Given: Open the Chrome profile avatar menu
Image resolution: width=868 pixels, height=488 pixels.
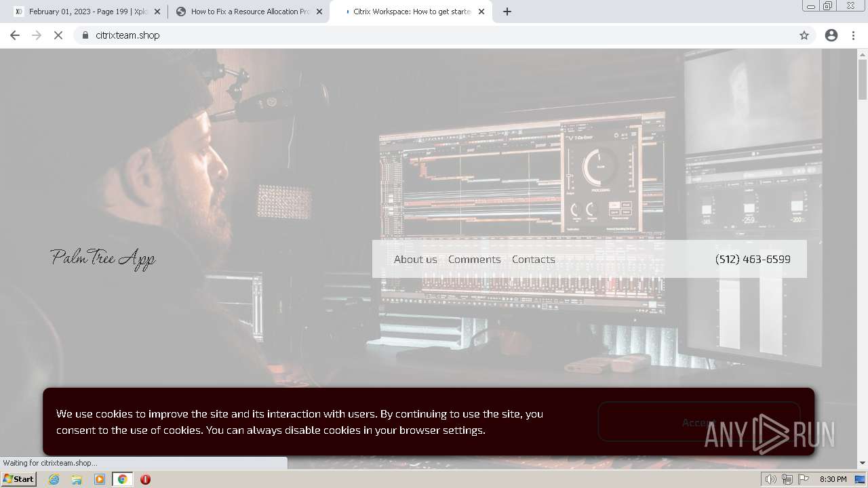Looking at the screenshot, I should [831, 35].
